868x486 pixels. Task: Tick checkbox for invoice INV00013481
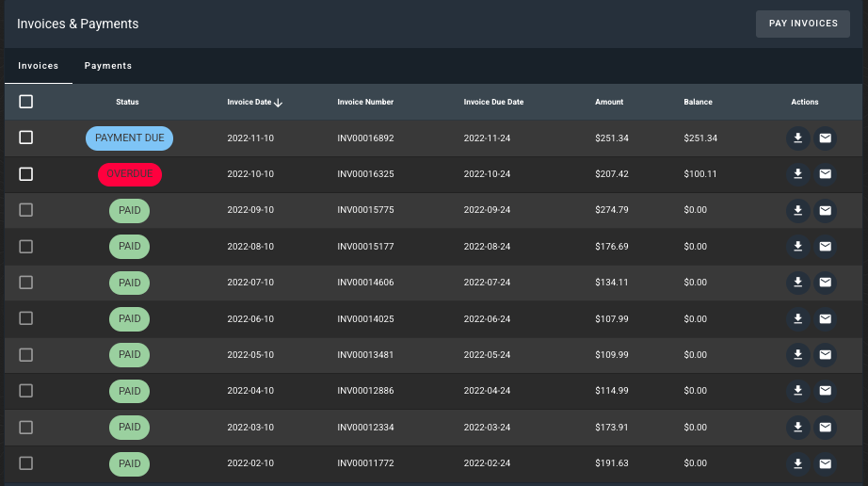26,355
